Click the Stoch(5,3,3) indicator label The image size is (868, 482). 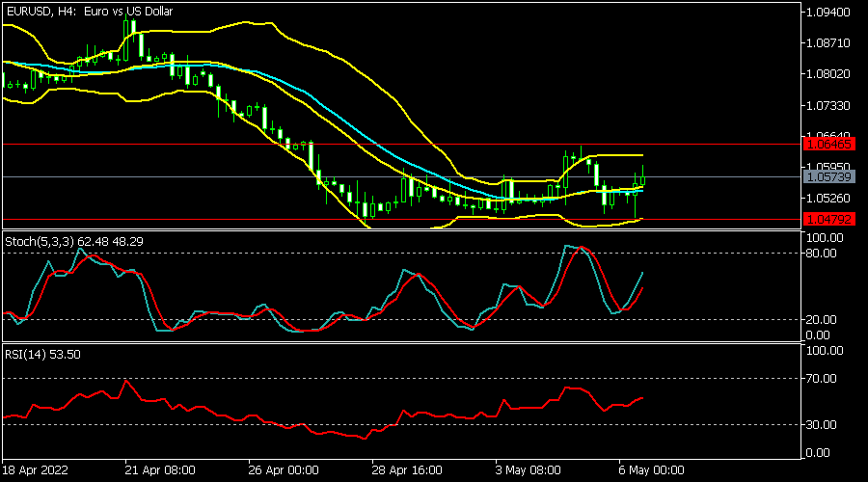click(74, 242)
